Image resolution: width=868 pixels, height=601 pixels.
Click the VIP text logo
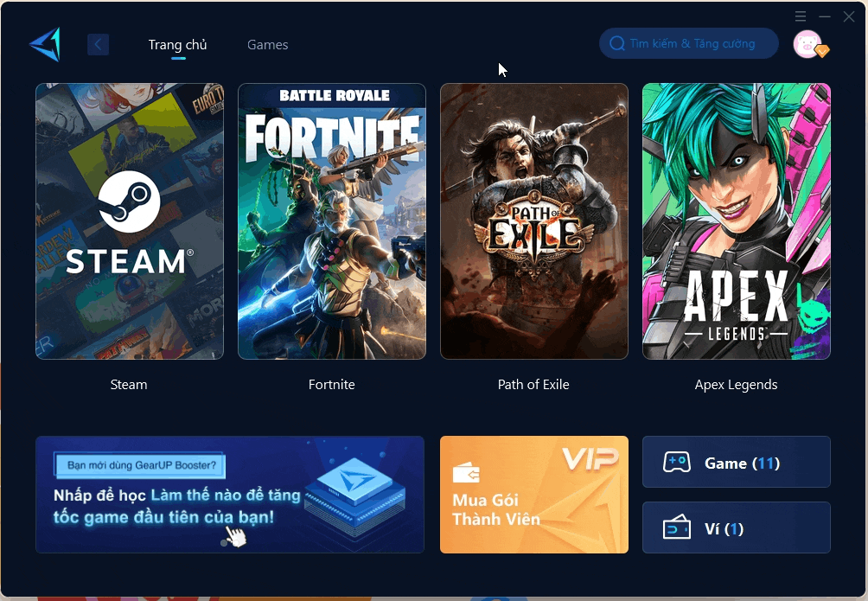point(590,458)
